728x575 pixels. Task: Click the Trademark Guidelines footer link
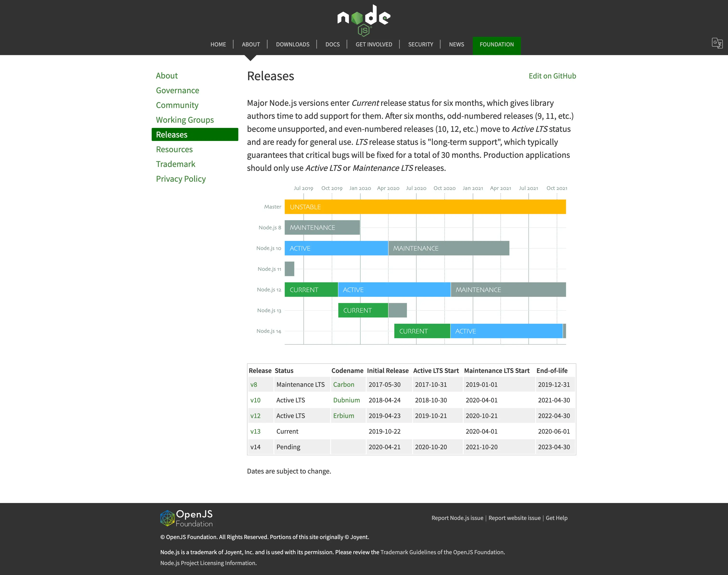point(442,552)
